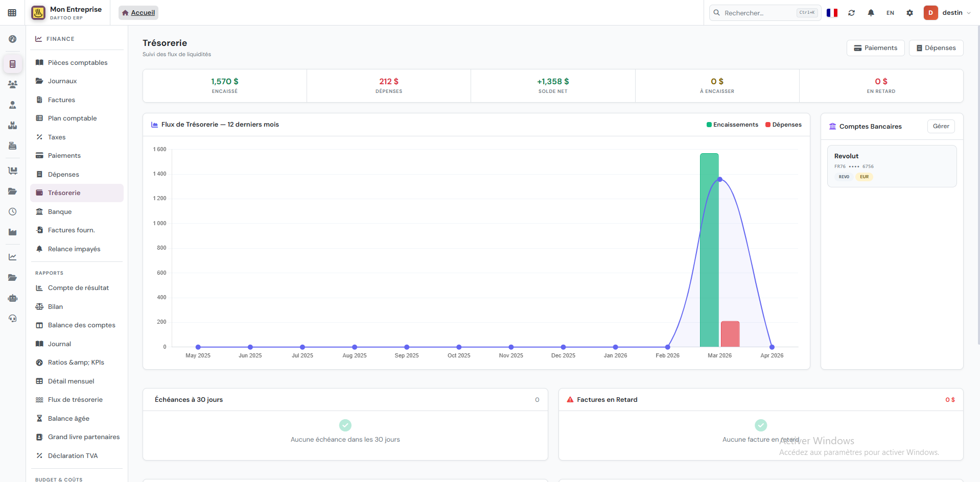Select Déclaration TVA in the sidebar menu
This screenshot has width=980, height=482.
[x=73, y=455]
